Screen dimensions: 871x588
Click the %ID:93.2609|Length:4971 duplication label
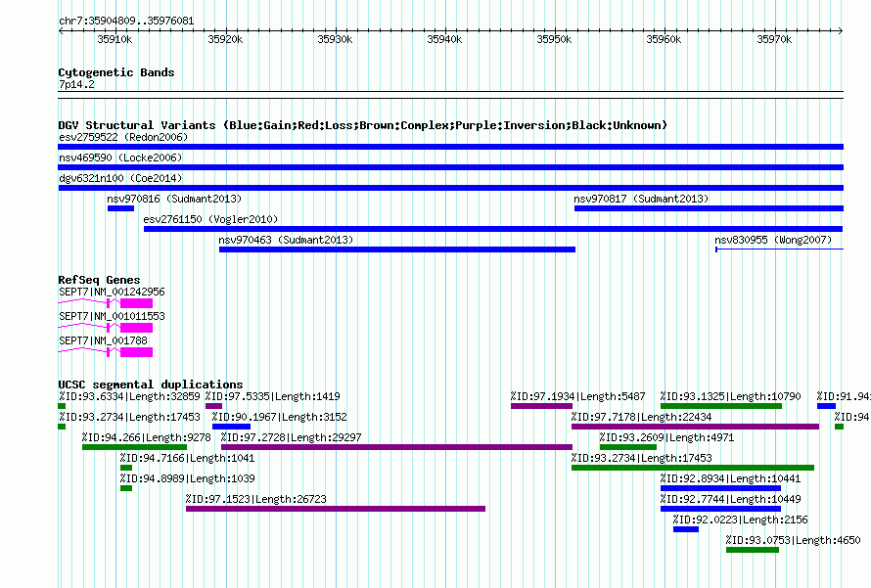(666, 437)
